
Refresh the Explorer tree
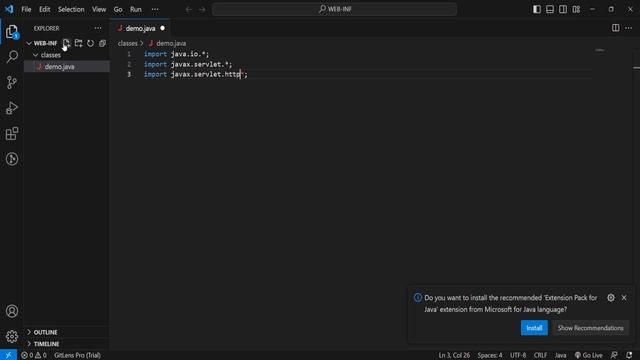tap(90, 43)
